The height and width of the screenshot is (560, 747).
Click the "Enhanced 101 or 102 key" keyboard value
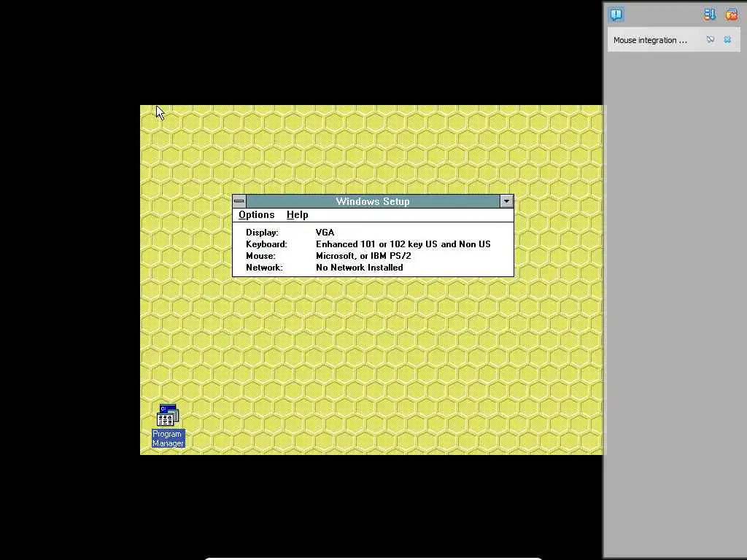tap(403, 244)
